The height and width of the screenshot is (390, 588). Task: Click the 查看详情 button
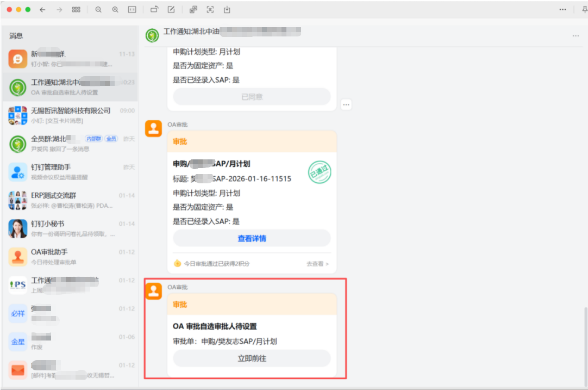(x=252, y=238)
